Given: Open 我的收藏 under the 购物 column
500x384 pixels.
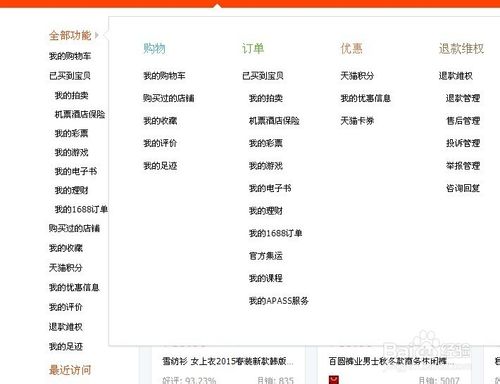Looking at the screenshot, I should [160, 121].
